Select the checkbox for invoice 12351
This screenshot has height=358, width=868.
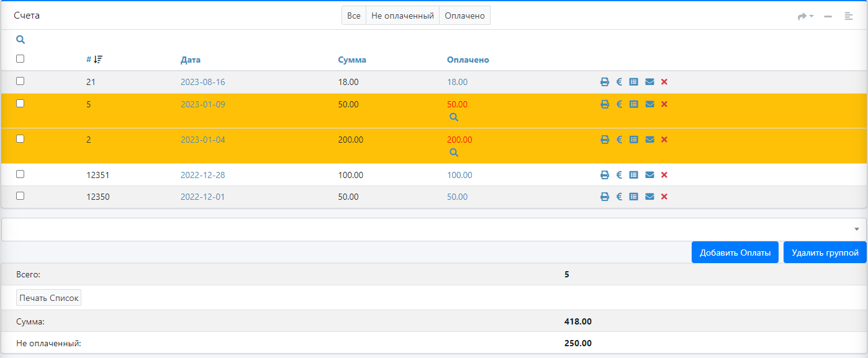[20, 174]
